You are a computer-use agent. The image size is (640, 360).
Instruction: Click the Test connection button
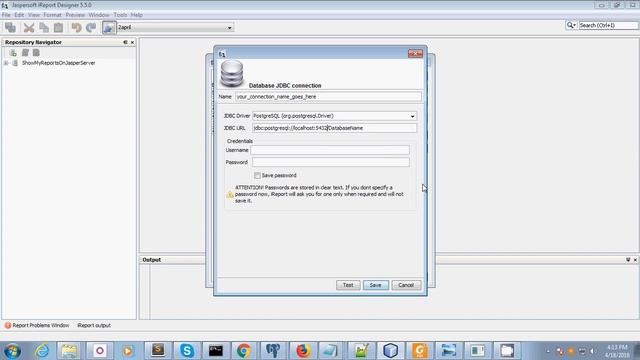tap(348, 285)
